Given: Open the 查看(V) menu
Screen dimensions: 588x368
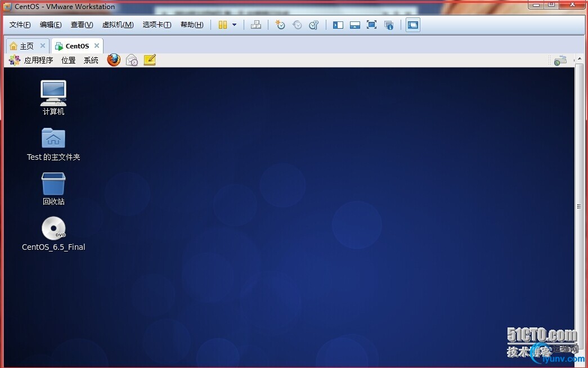Looking at the screenshot, I should point(82,25).
